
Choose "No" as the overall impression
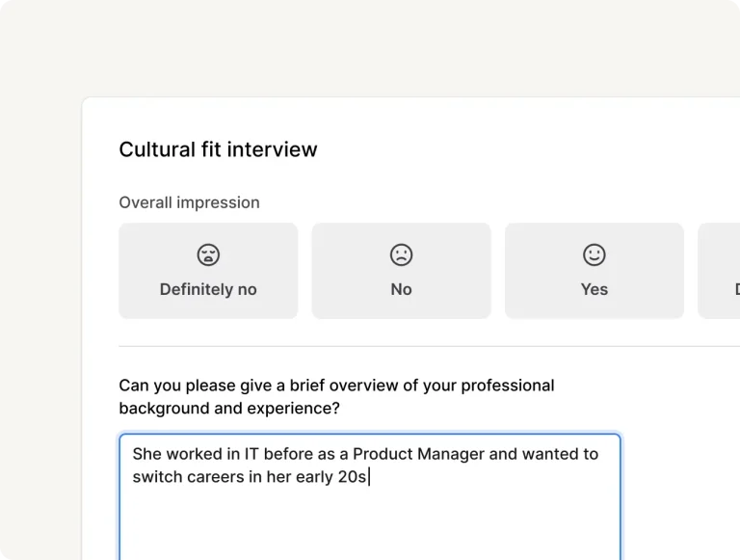401,271
